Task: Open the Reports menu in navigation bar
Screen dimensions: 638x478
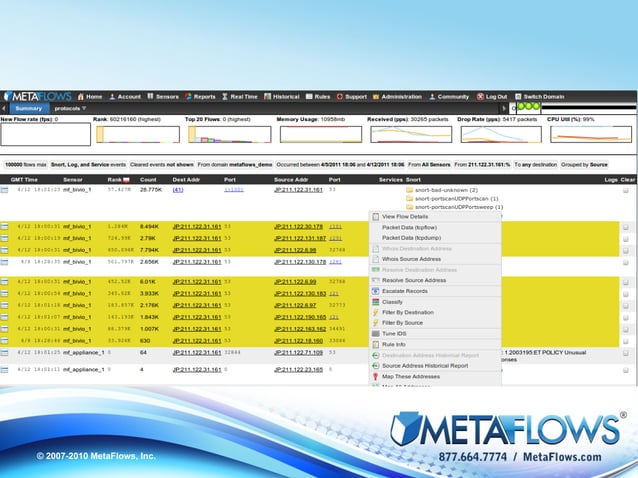Action: point(200,97)
